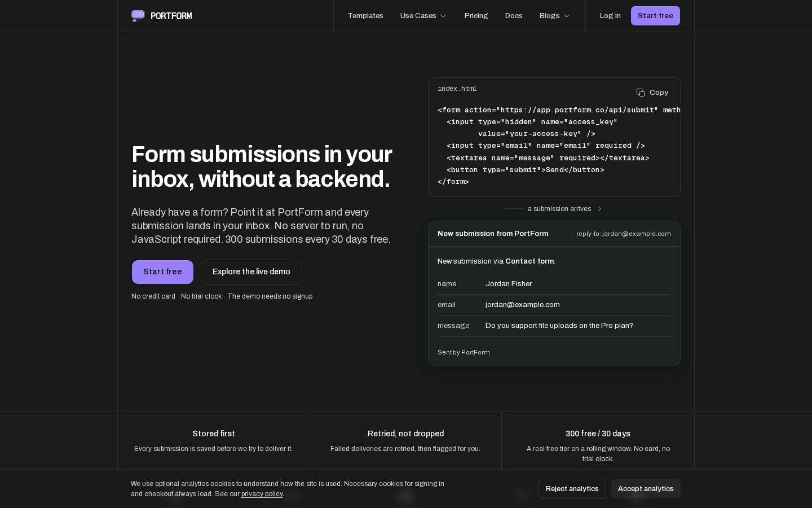Viewport: 812px width, 508px height.
Task: Accept analytics cookies
Action: pyautogui.click(x=646, y=489)
